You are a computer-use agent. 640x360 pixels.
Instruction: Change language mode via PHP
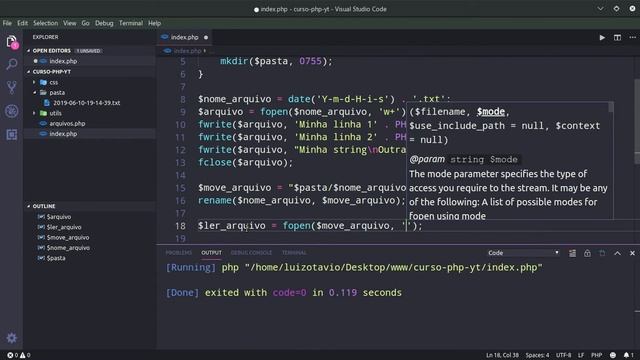pos(596,355)
